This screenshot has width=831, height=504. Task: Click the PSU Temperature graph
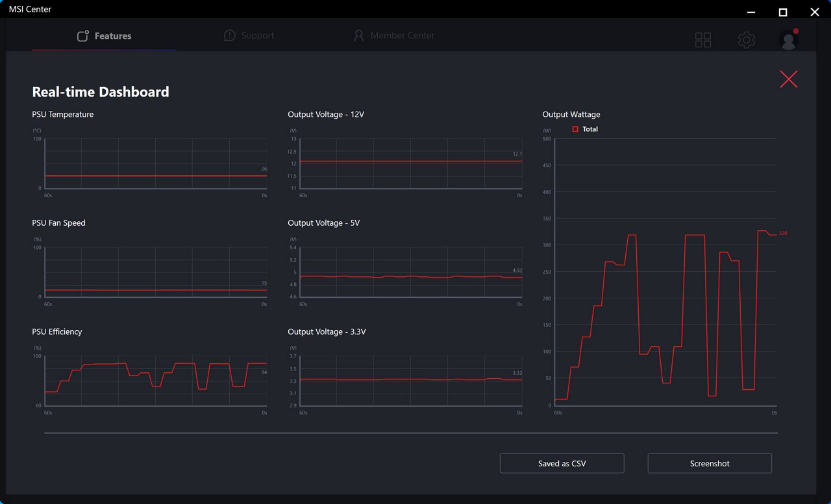pyautogui.click(x=155, y=163)
